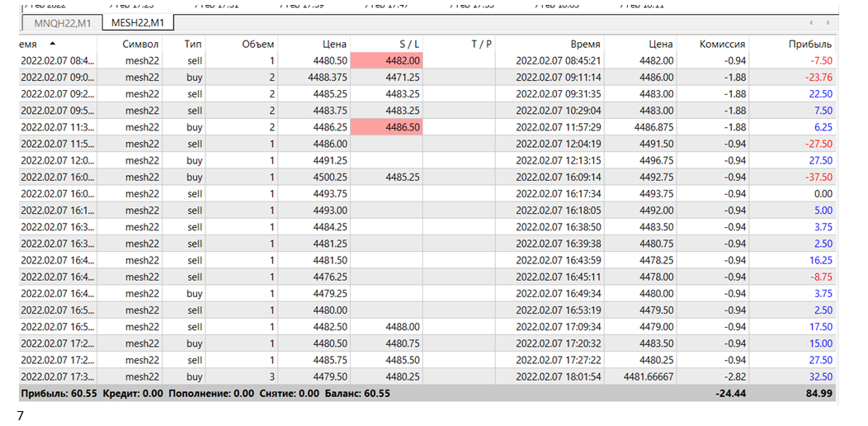
Task: Click the Кредит: 0.00 summary text
Action: coord(133,394)
